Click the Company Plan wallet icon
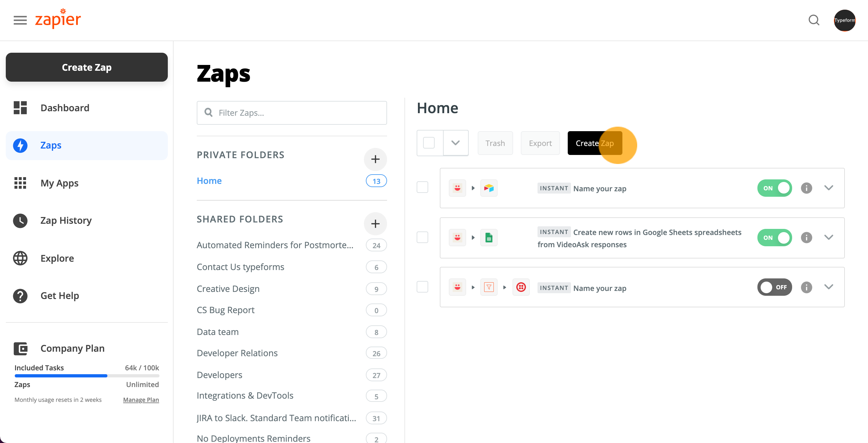The image size is (868, 443). coord(20,348)
